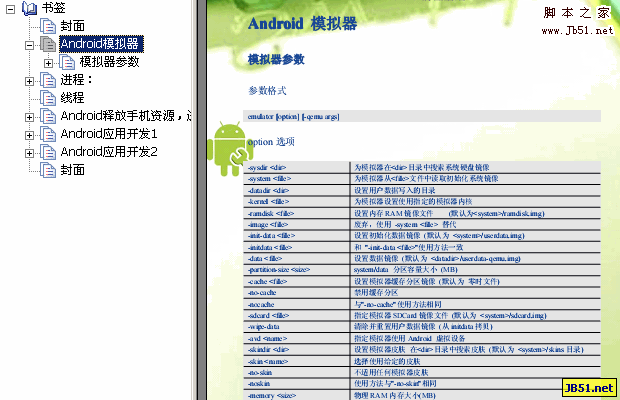Expand the Android应用开发2 bookmark
The width and height of the screenshot is (620, 400).
pos(29,153)
